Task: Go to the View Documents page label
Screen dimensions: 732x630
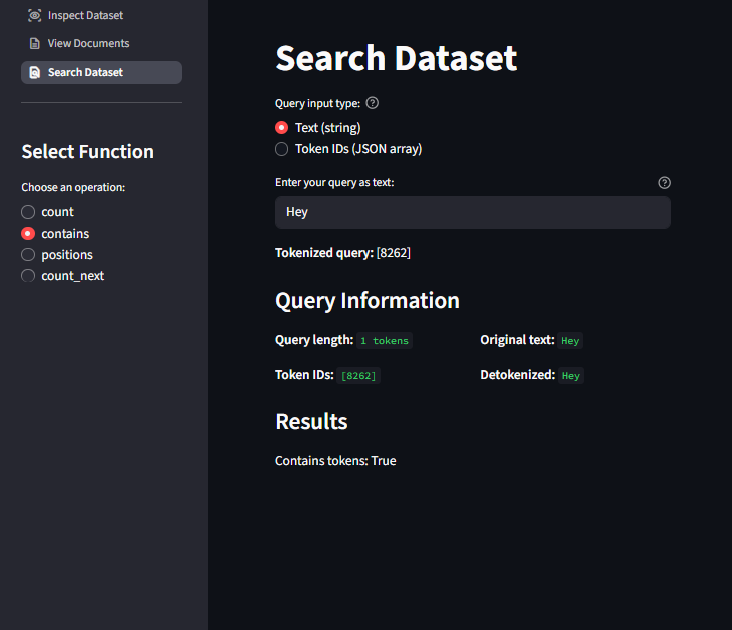Action: coord(88,43)
